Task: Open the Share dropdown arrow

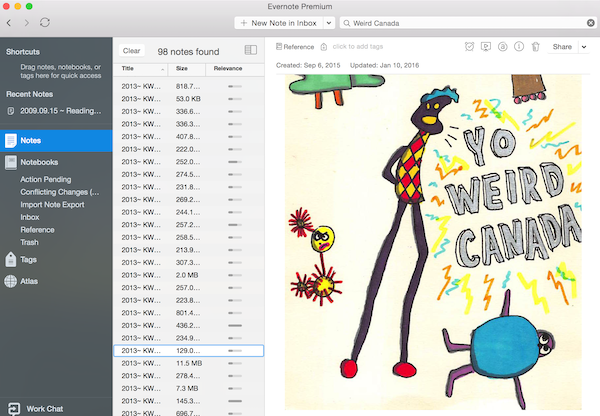Action: coord(584,47)
